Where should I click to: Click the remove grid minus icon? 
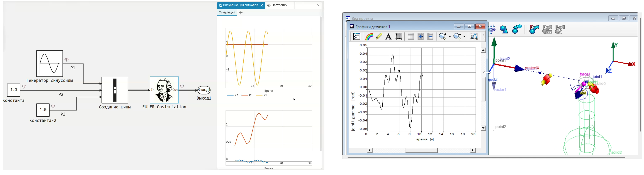click(x=430, y=37)
